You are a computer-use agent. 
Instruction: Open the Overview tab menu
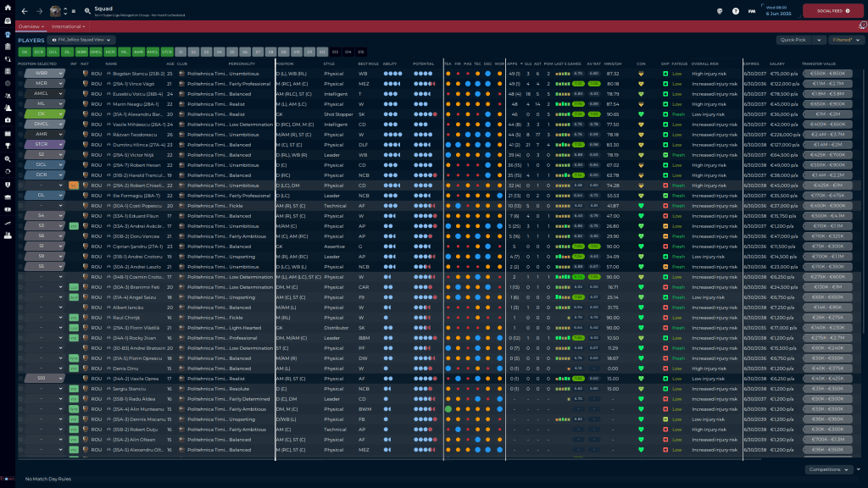point(32,27)
